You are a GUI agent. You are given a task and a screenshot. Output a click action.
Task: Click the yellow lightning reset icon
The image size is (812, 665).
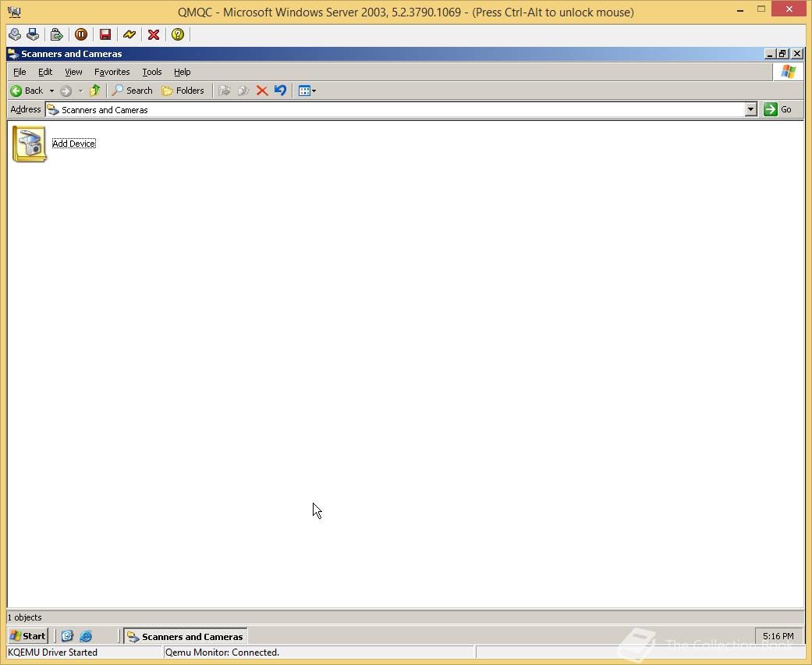point(129,34)
